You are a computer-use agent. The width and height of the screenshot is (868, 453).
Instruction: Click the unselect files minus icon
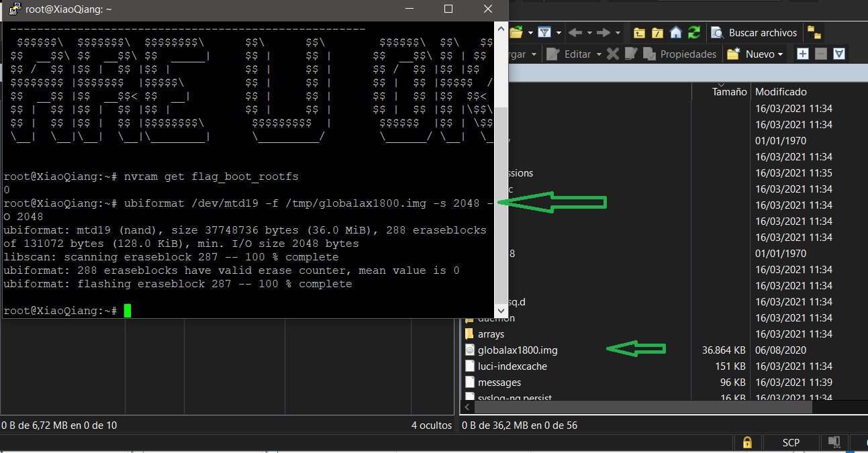point(820,54)
